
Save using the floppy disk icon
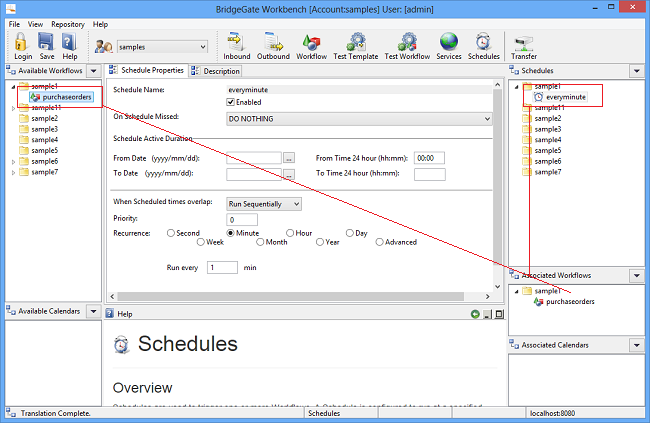pos(46,42)
